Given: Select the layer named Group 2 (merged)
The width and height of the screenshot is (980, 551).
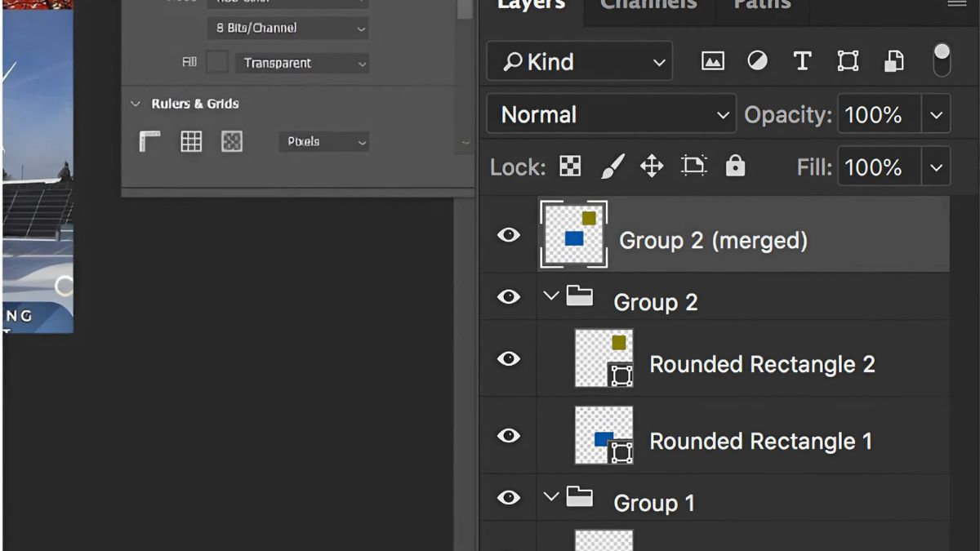Looking at the screenshot, I should [714, 241].
